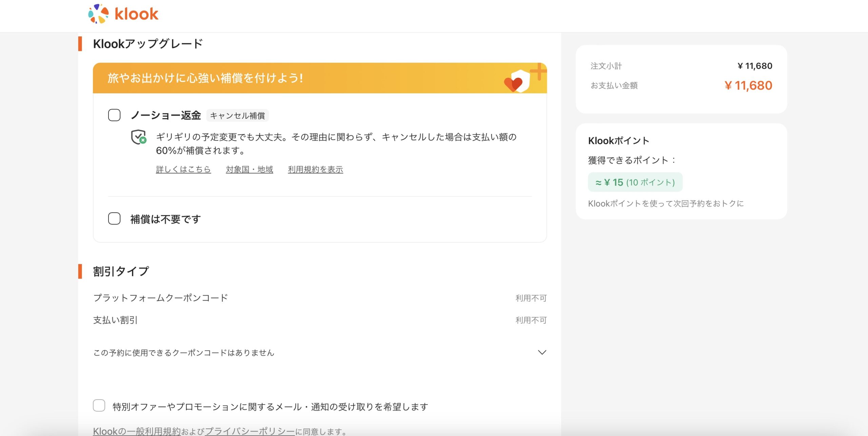Click the 旅やお出かけに心強い補償を付けよう banner
This screenshot has height=436, width=868.
320,78
